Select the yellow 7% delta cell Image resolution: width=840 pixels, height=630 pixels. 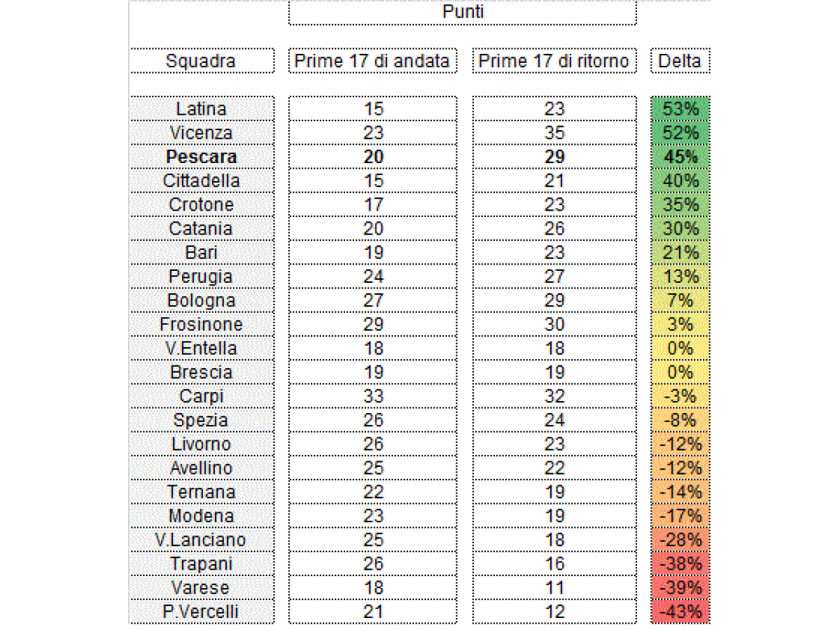[680, 301]
